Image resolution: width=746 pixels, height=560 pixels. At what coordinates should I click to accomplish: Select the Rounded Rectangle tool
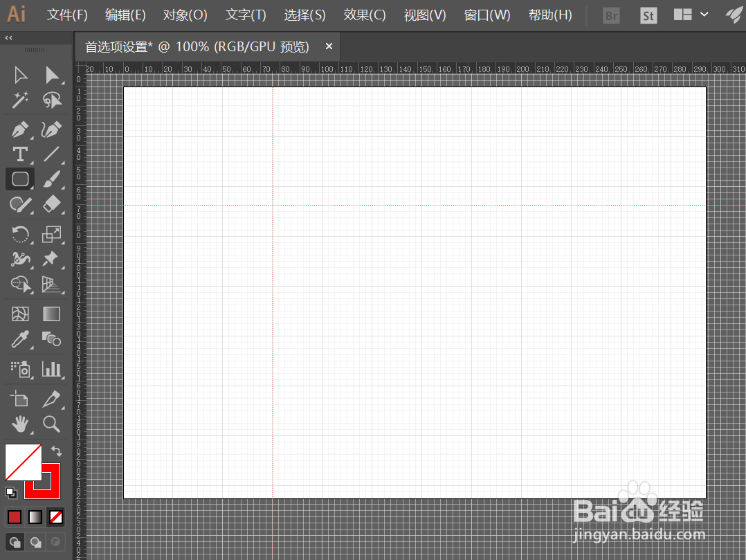(x=20, y=179)
